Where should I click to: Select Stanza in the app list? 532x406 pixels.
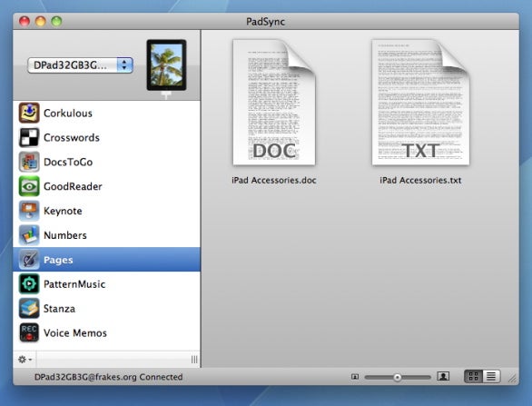pyautogui.click(x=106, y=308)
